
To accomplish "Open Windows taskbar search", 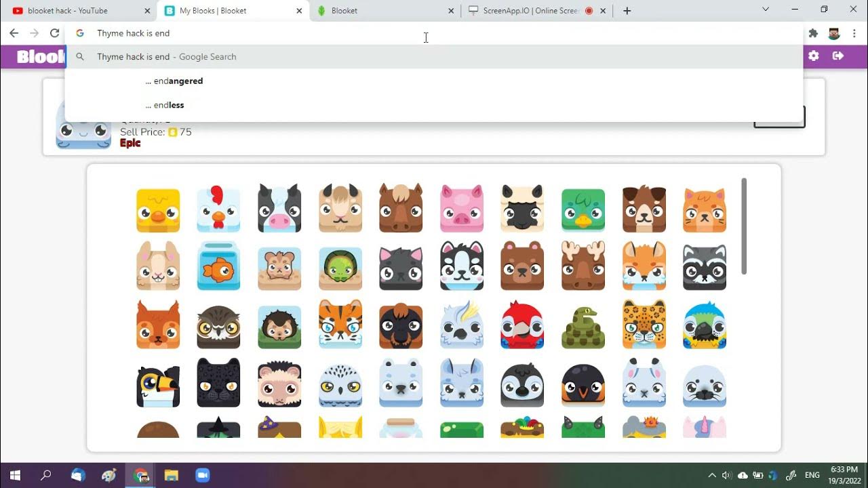I will pos(46,475).
